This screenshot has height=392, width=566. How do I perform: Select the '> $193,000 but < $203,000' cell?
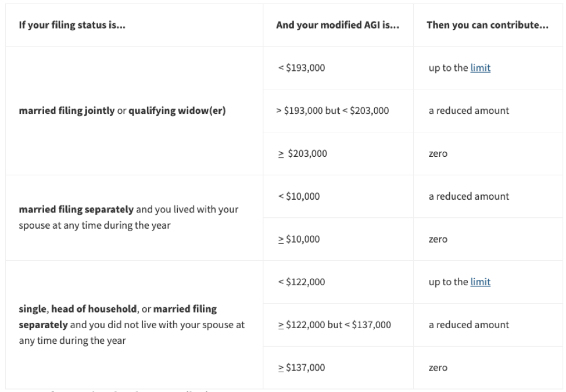pyautogui.click(x=338, y=110)
